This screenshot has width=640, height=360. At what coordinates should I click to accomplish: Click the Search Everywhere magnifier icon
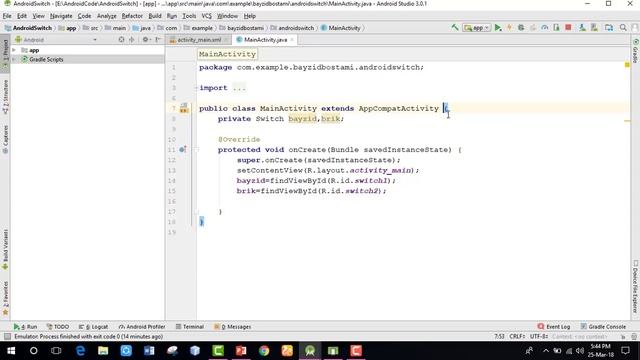click(x=623, y=28)
